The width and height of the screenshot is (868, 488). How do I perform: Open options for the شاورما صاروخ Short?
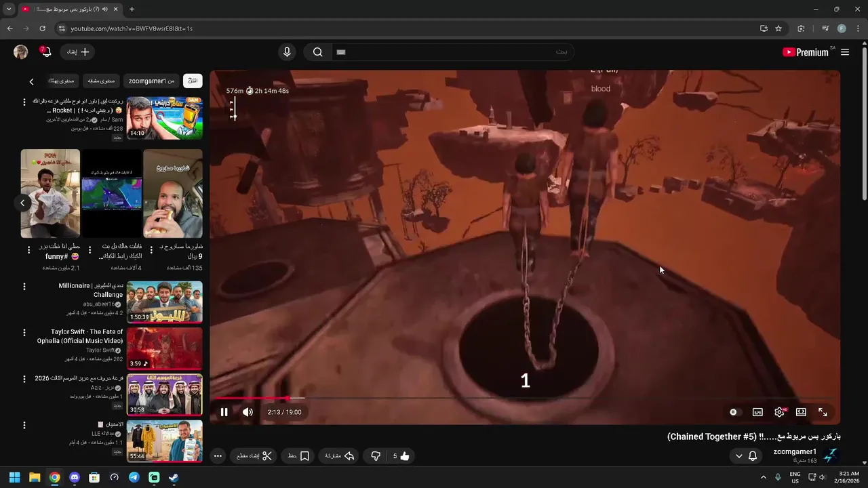tap(151, 251)
